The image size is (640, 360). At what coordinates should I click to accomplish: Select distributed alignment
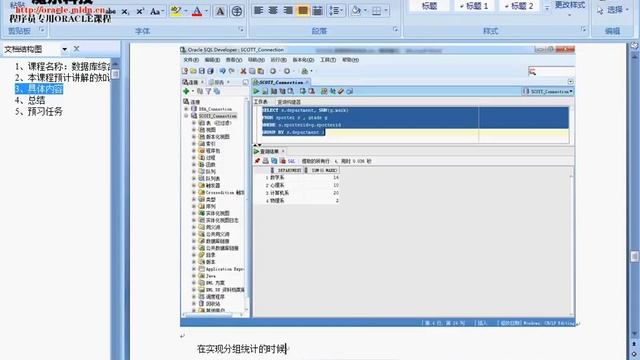point(317,11)
